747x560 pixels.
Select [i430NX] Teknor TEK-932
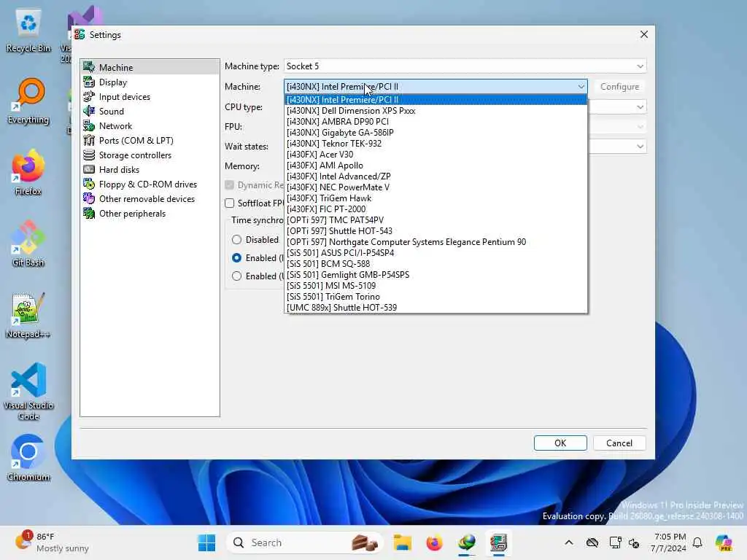[436, 144]
